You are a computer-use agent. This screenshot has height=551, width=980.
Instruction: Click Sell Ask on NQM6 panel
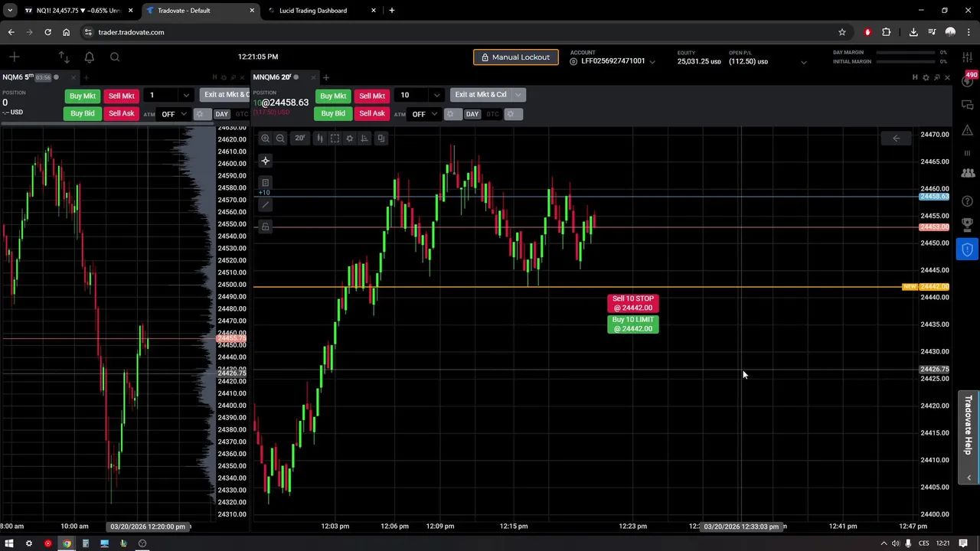(x=121, y=113)
